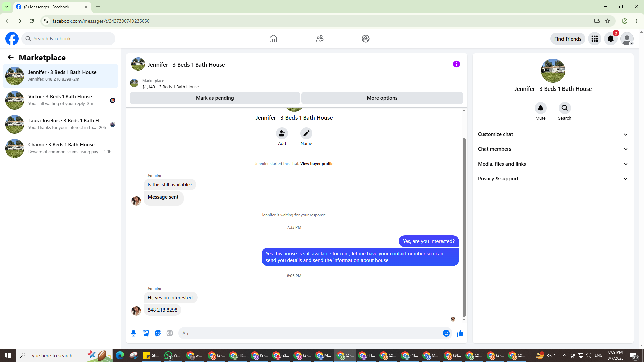Send a thumbs-up like
The height and width of the screenshot is (362, 644).
pyautogui.click(x=460, y=333)
